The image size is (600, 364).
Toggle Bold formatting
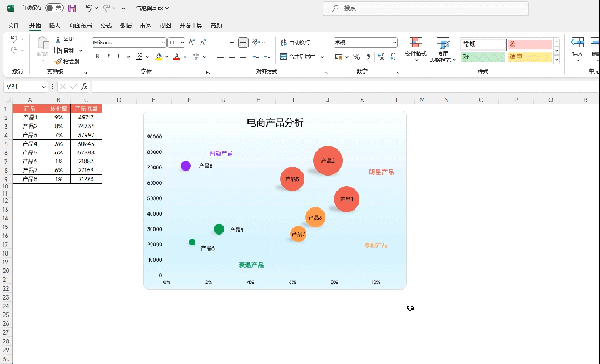click(x=97, y=57)
